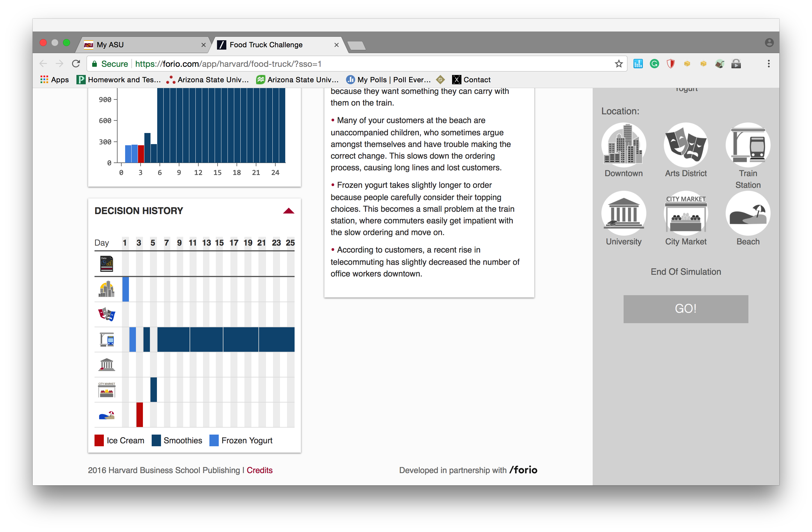The image size is (812, 532).
Task: Click the red ice cream bar in revenue chart
Action: pyautogui.click(x=141, y=154)
